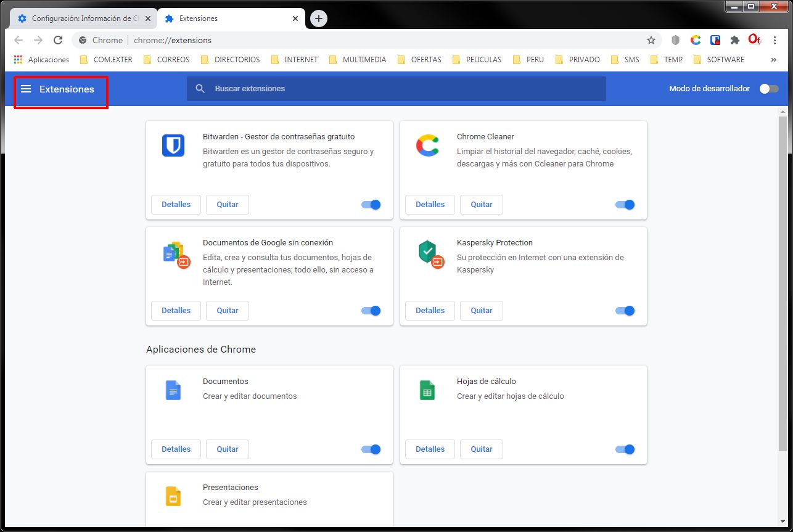The height and width of the screenshot is (532, 793).
Task: Open the PERU bookmarks folder
Action: pos(528,60)
